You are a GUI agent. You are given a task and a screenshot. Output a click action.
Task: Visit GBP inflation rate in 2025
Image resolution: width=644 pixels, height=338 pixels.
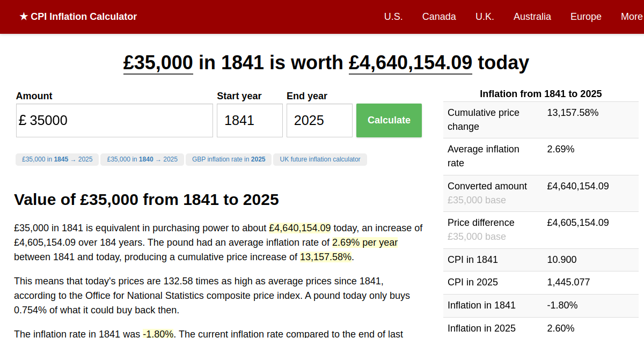[229, 159]
